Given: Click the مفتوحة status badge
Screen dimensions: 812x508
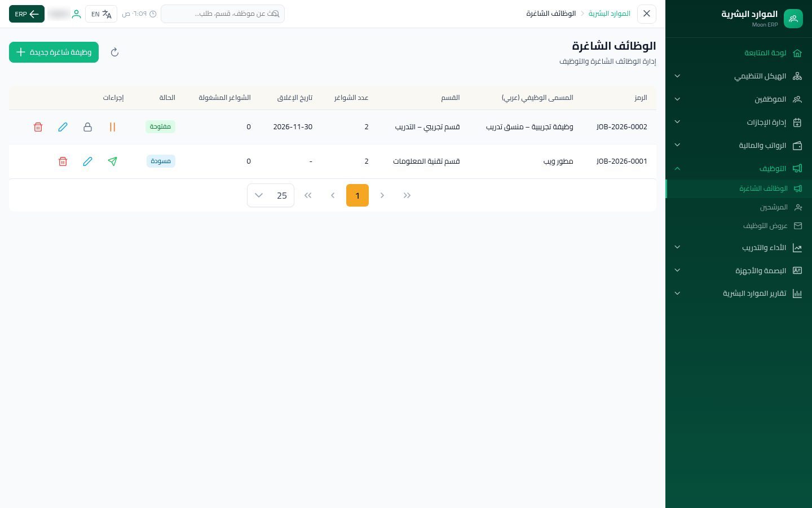Looking at the screenshot, I should [160, 127].
